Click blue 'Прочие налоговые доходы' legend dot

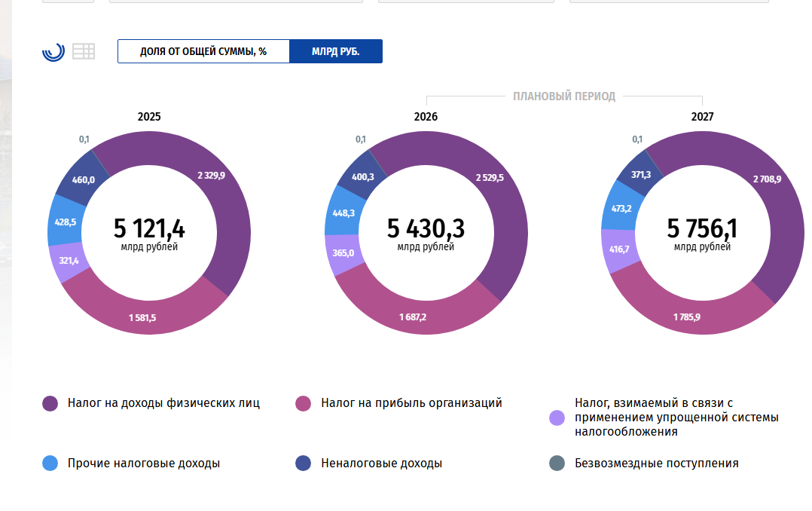[50, 464]
